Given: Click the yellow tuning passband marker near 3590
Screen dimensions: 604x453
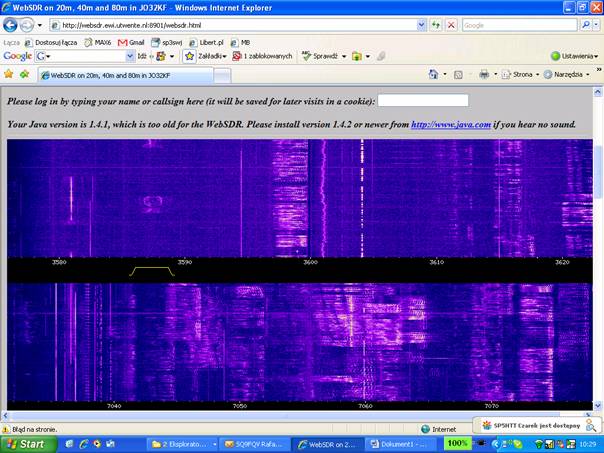Looking at the screenshot, I should [x=152, y=270].
